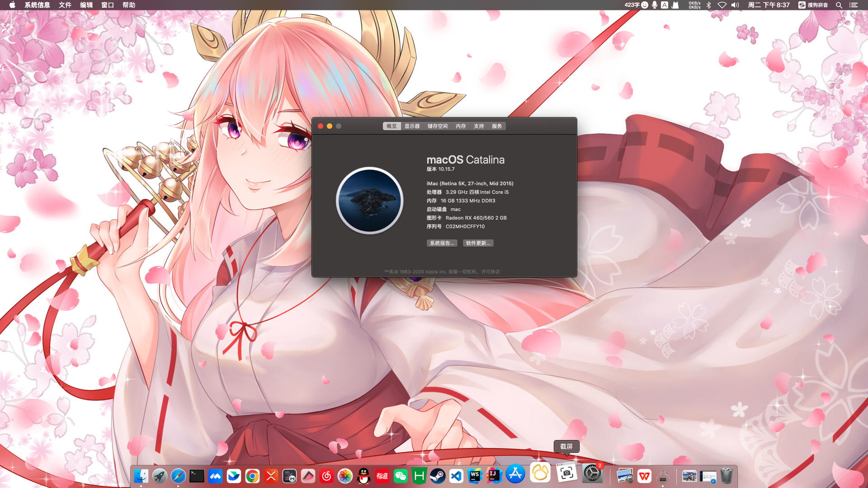Launch WebStorm from the Dock

(x=475, y=476)
